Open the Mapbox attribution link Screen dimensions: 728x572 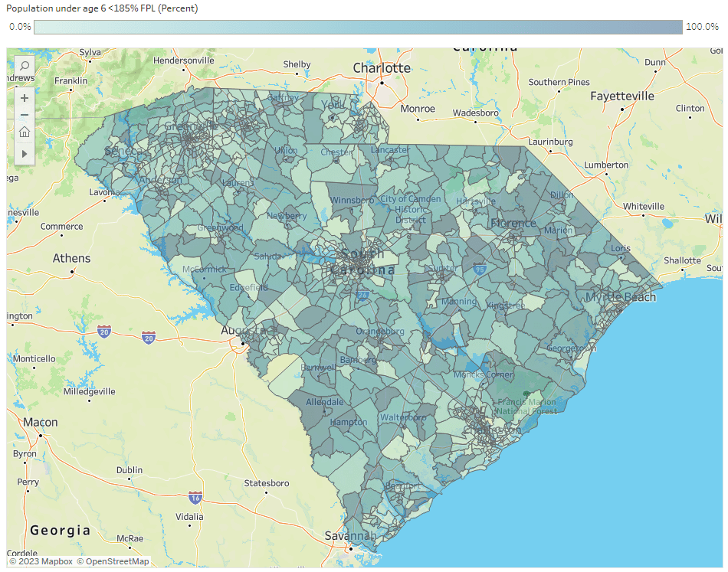pyautogui.click(x=41, y=561)
